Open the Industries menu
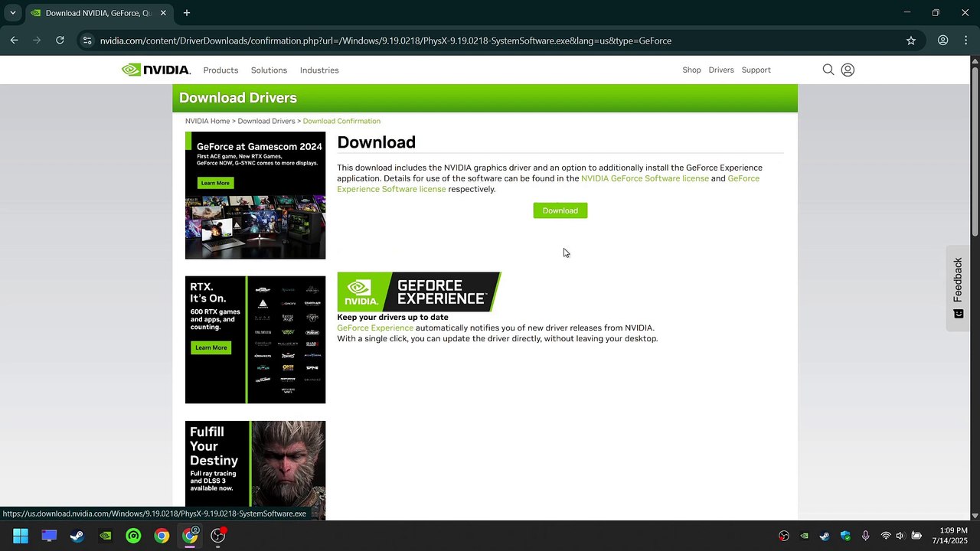The image size is (980, 551). point(319,70)
